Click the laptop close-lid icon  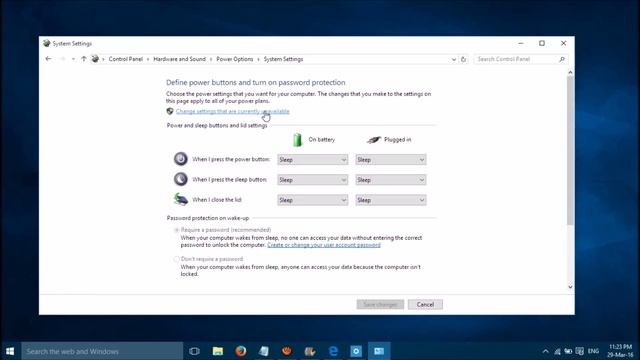point(180,199)
